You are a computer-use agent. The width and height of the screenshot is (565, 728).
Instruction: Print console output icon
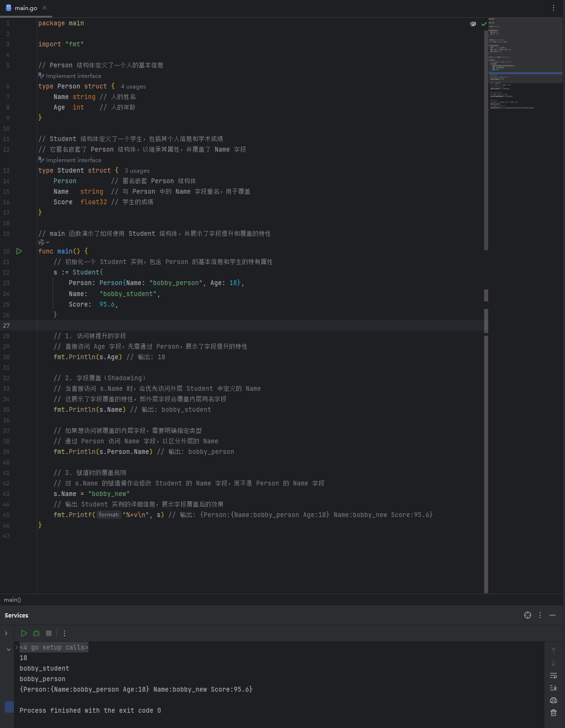point(554,700)
